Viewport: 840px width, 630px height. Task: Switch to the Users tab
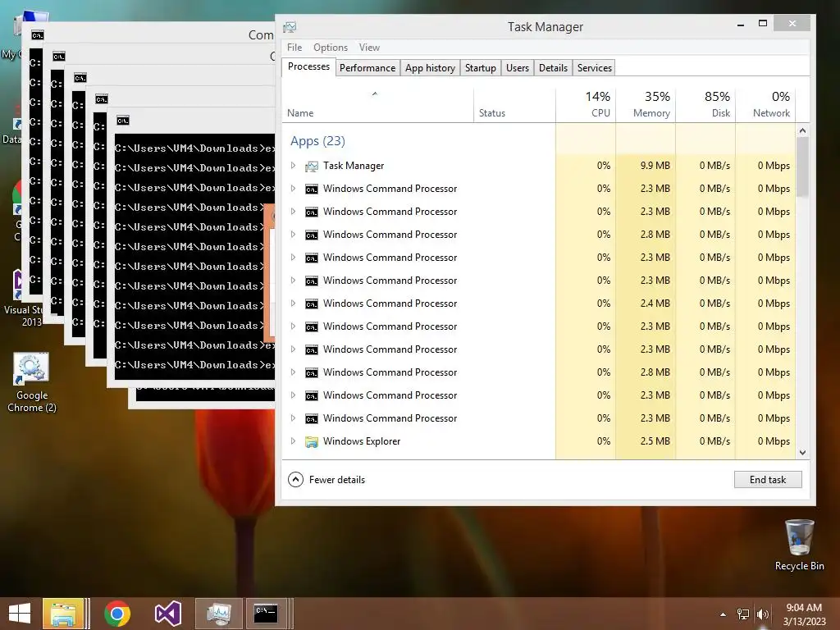pyautogui.click(x=518, y=68)
